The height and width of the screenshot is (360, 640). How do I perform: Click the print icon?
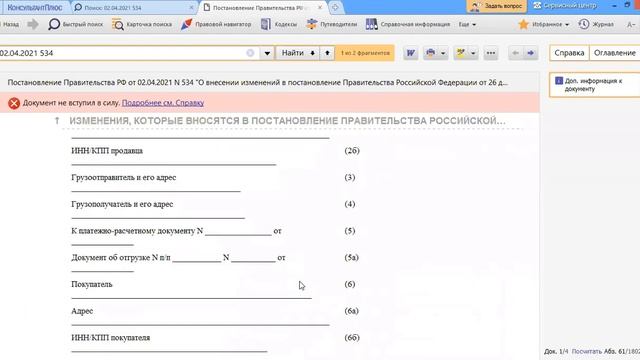click(x=431, y=53)
